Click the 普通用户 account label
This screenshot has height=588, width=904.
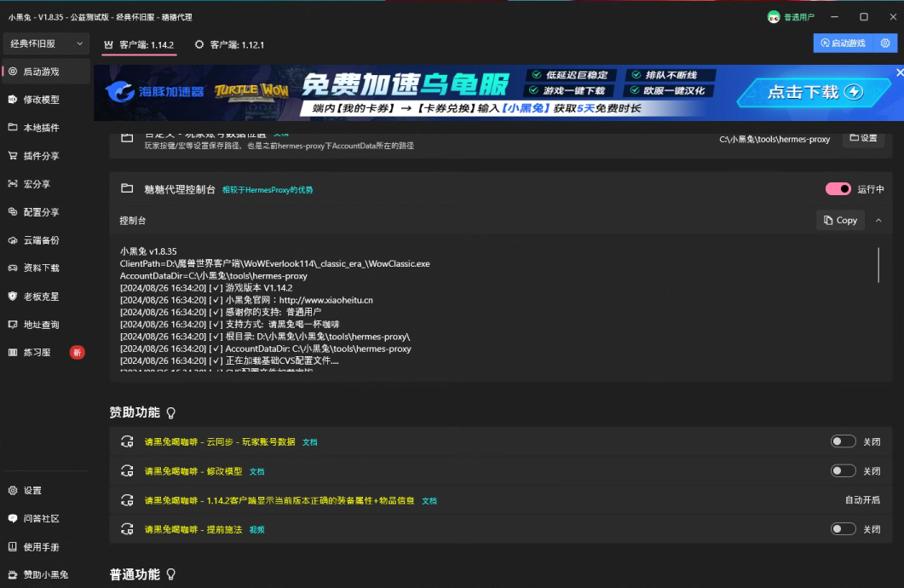(798, 17)
